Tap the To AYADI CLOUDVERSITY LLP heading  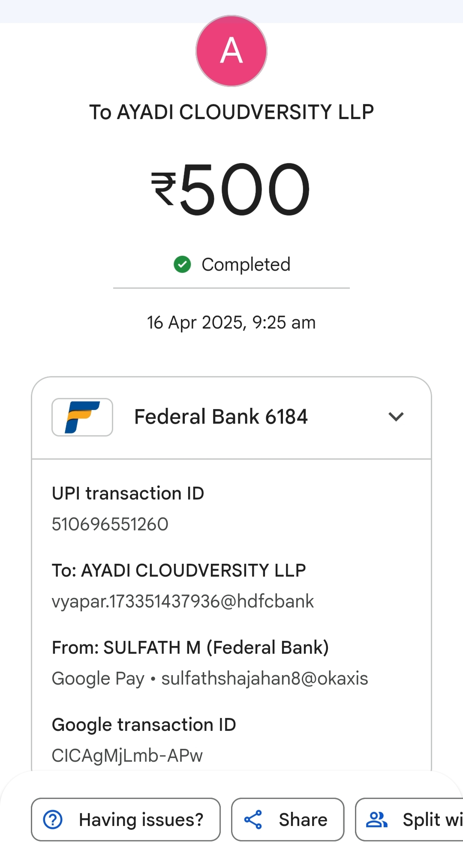[x=231, y=112]
